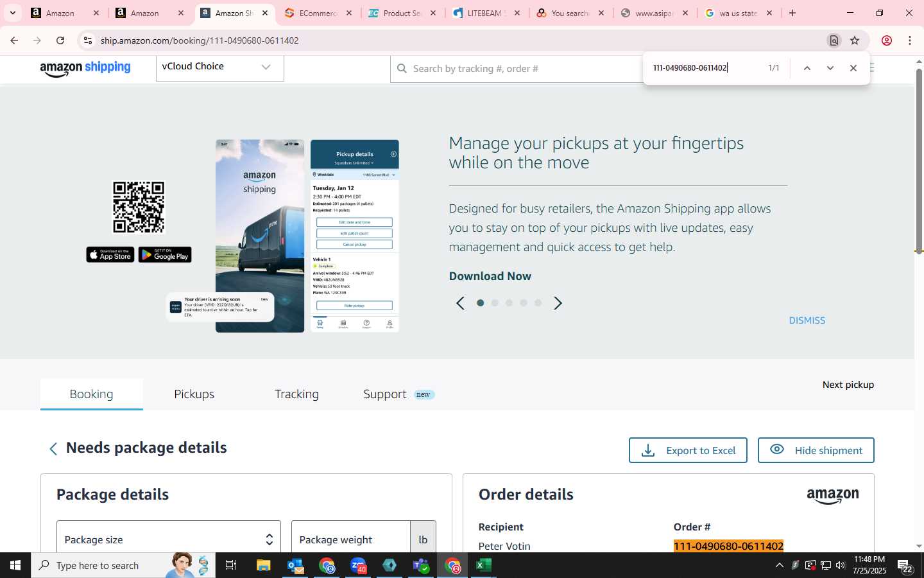Screen dimensions: 924x578
Task: Open a new browser tab
Action: [x=792, y=13]
